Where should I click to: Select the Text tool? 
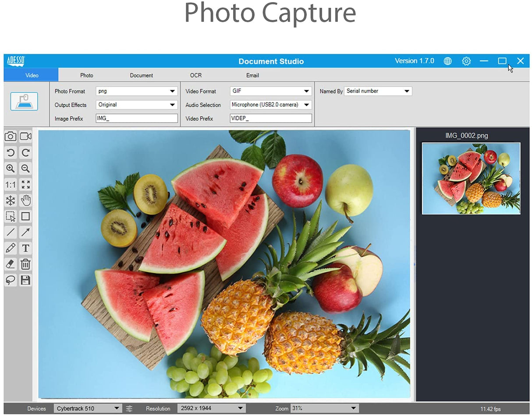[x=25, y=248]
